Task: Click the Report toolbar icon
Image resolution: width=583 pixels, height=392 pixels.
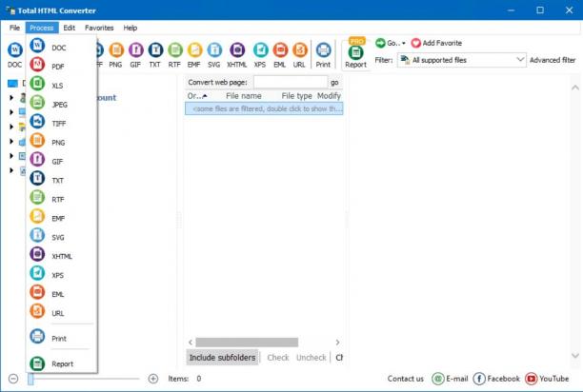Action: pos(356,55)
